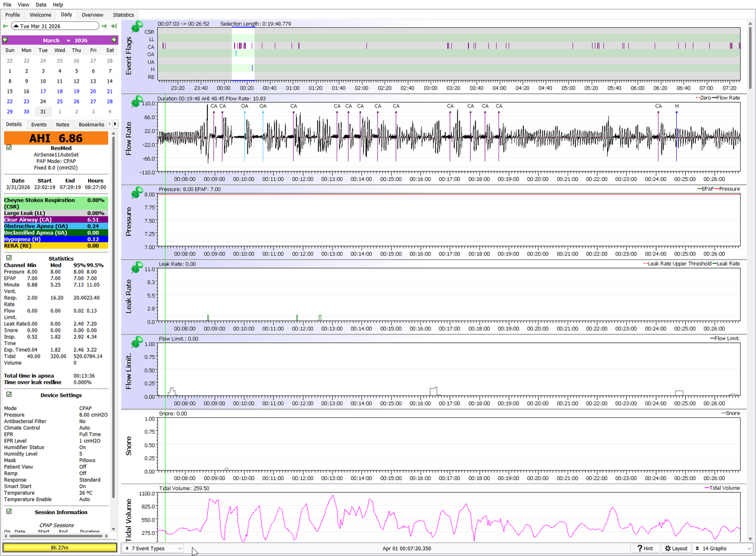Screen dimensions: 756x556
Task: Open the 14 Graphs dropdown
Action: coord(724,548)
